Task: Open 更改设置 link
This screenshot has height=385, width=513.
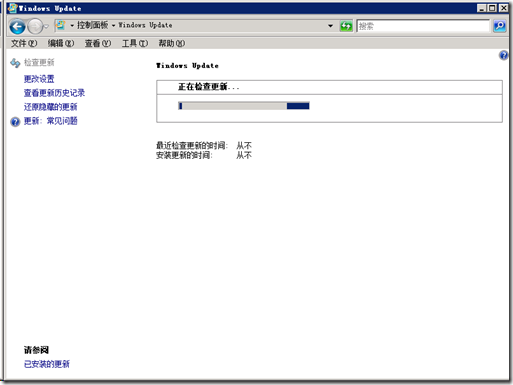Action: [39, 79]
